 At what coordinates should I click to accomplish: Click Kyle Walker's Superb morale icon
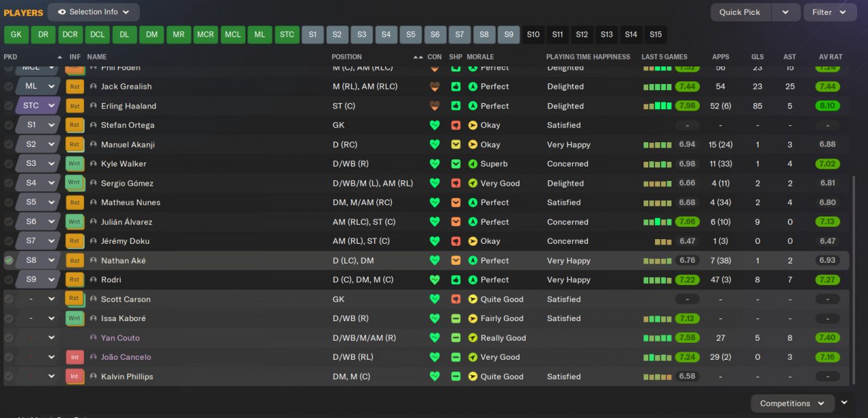473,164
